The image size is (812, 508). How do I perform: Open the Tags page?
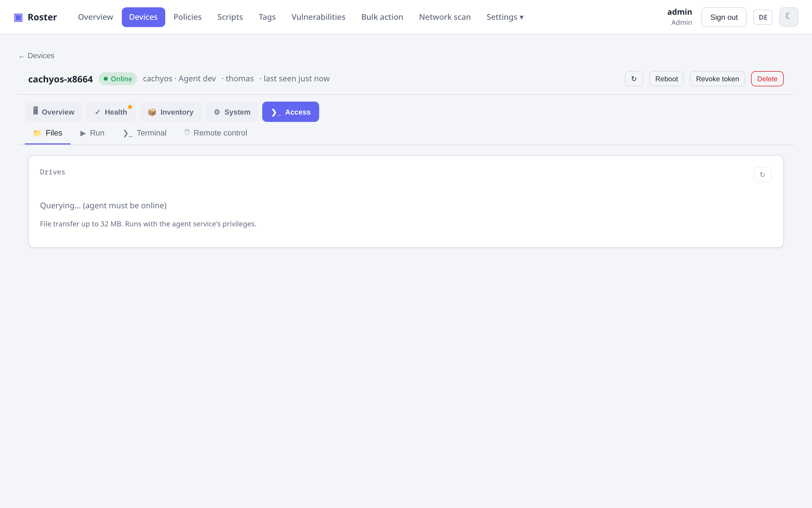click(x=267, y=17)
